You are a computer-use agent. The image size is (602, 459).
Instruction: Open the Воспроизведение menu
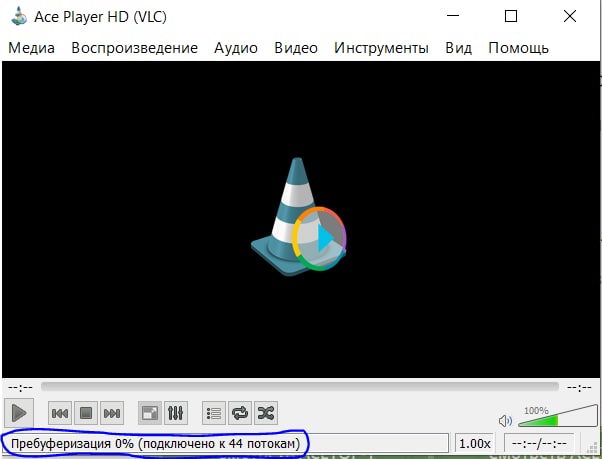(x=135, y=48)
